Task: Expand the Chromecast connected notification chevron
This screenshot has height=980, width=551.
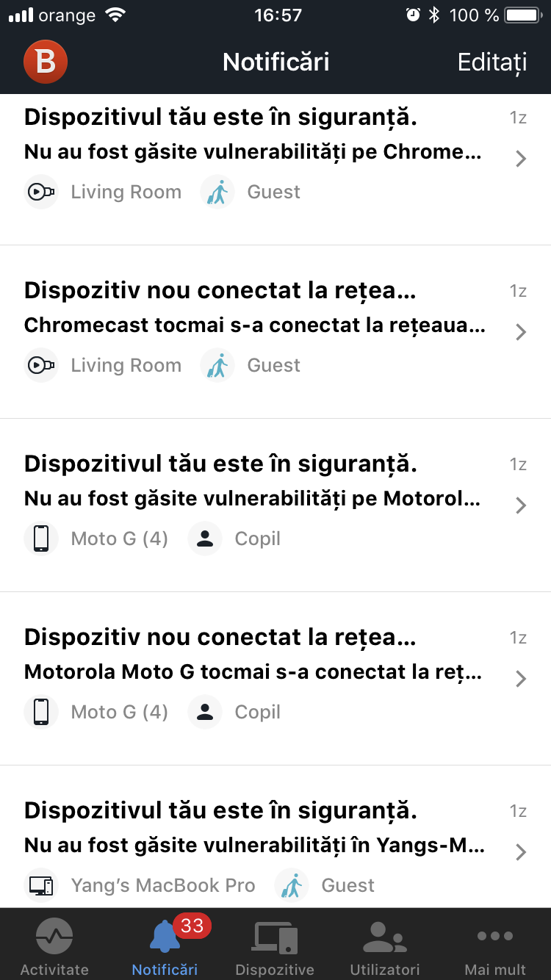Action: coord(521,332)
